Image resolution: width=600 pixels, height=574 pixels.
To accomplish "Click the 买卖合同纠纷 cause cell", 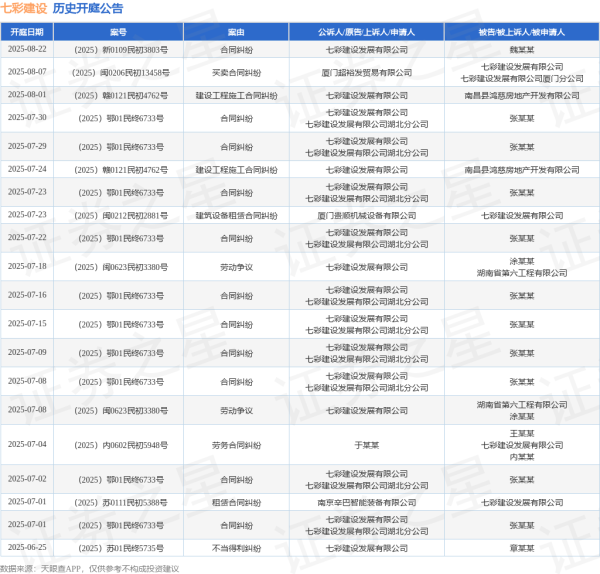I will click(236, 73).
